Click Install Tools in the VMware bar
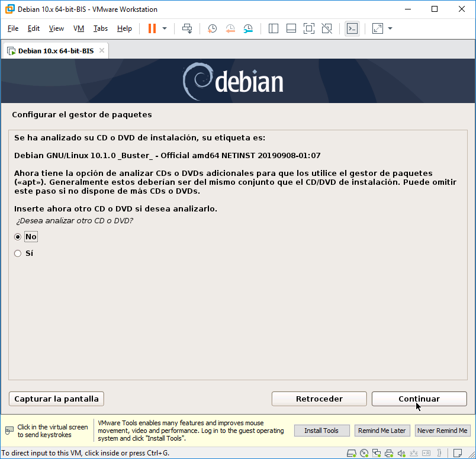Viewport: 476px width, 459px height. pos(321,431)
